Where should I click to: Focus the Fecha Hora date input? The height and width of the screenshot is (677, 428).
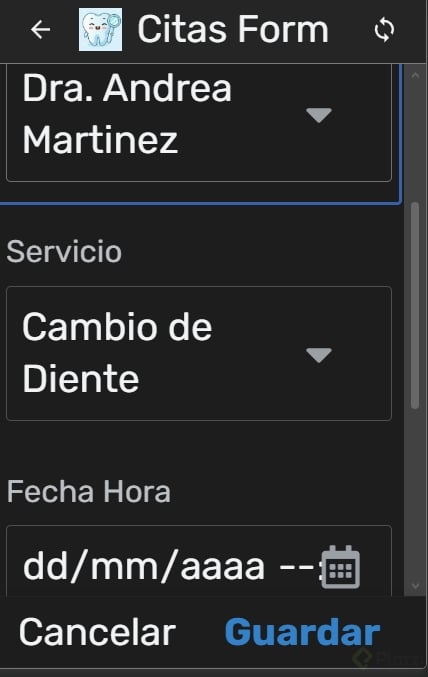click(x=199, y=561)
